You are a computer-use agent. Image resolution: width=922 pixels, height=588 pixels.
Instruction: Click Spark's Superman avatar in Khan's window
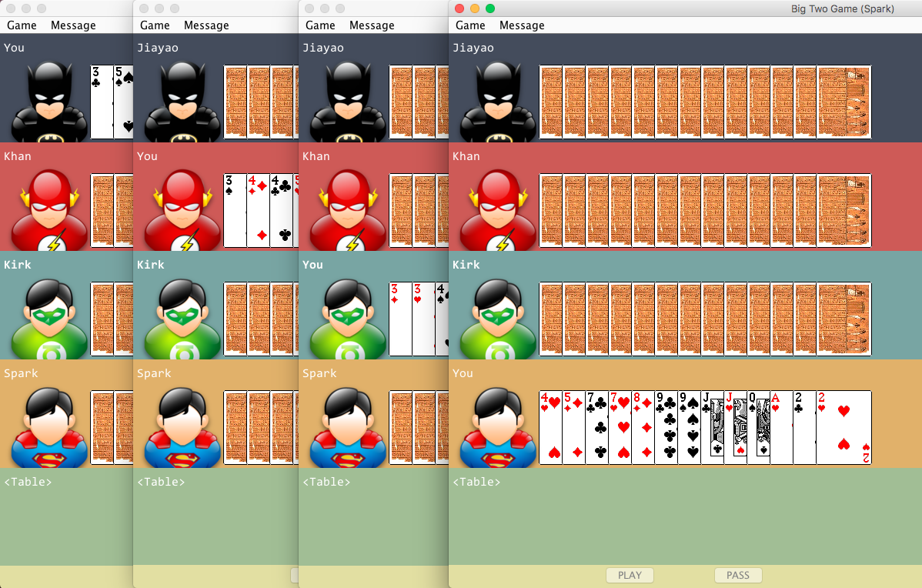pyautogui.click(x=183, y=427)
